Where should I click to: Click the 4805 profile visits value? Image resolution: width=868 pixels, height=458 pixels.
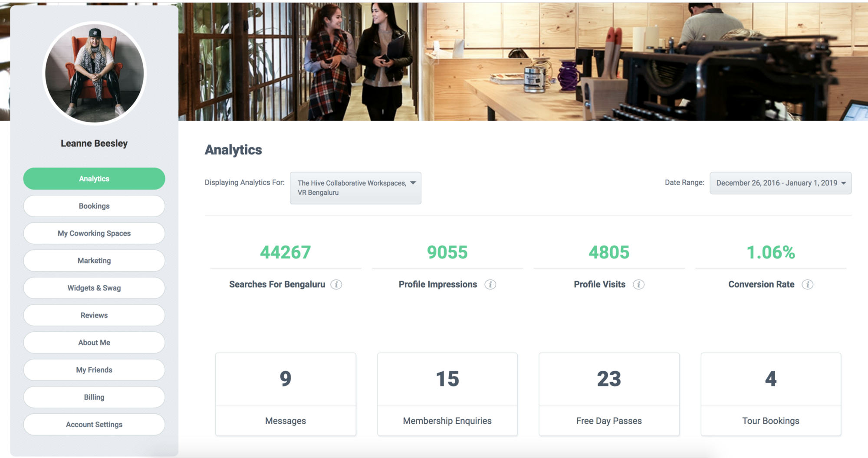point(609,252)
